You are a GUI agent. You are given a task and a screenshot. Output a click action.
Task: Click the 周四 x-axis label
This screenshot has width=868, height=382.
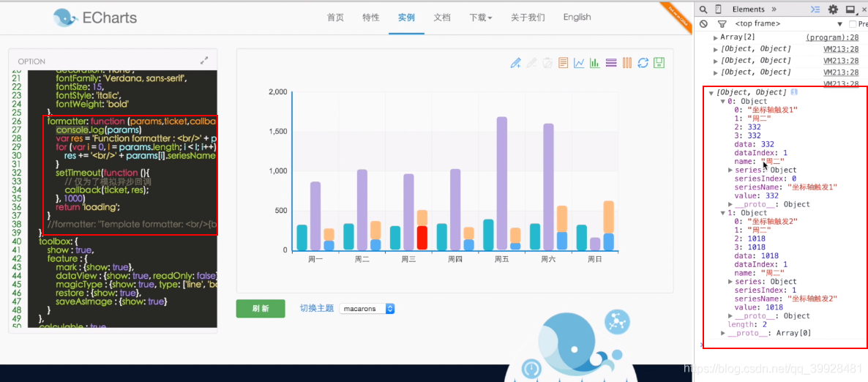455,258
